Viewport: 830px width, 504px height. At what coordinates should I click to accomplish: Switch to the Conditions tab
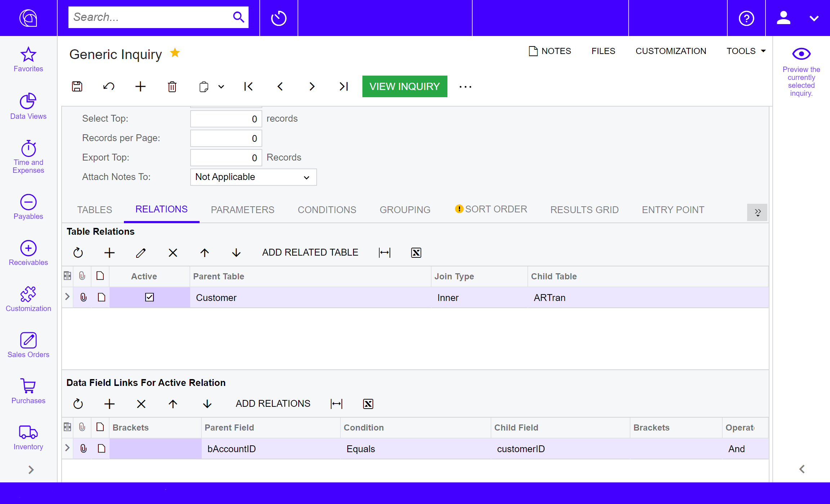(326, 210)
